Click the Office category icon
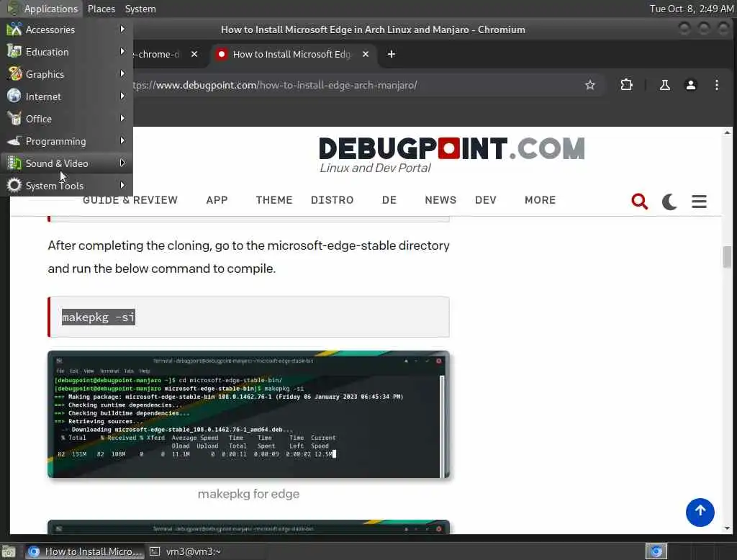This screenshot has width=737, height=560. (x=14, y=119)
